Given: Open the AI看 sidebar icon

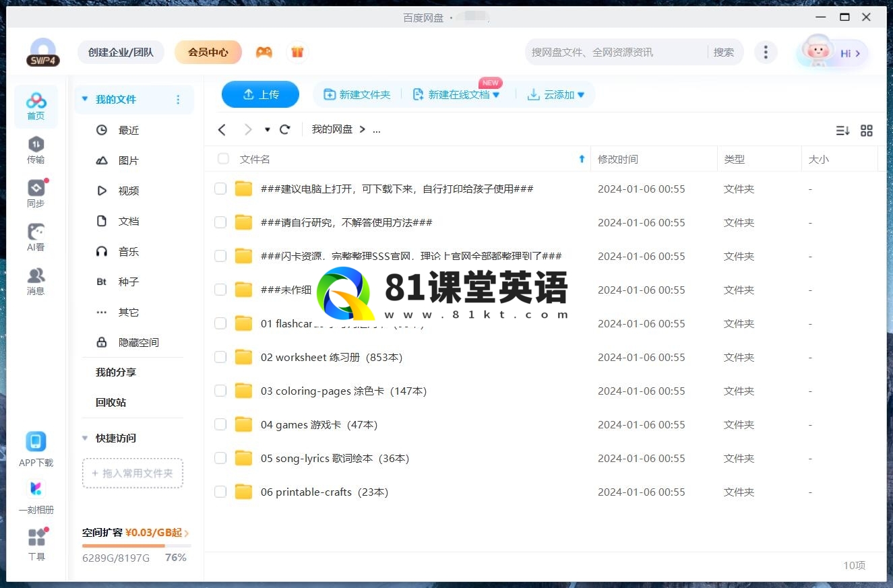Looking at the screenshot, I should pos(36,238).
